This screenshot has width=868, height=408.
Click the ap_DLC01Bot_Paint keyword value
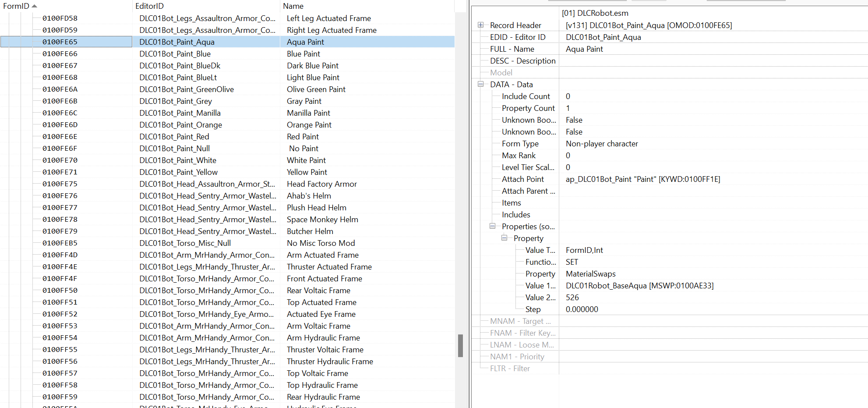coord(643,179)
